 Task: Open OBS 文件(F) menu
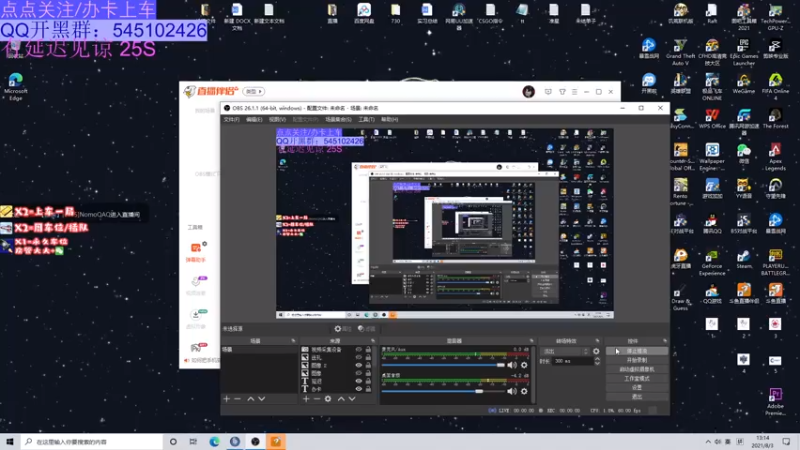click(x=231, y=119)
